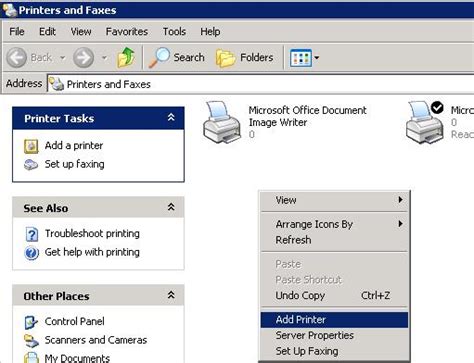Viewport: 474px width, 363px height.
Task: Click the Get help with printing icon
Action: point(32,253)
